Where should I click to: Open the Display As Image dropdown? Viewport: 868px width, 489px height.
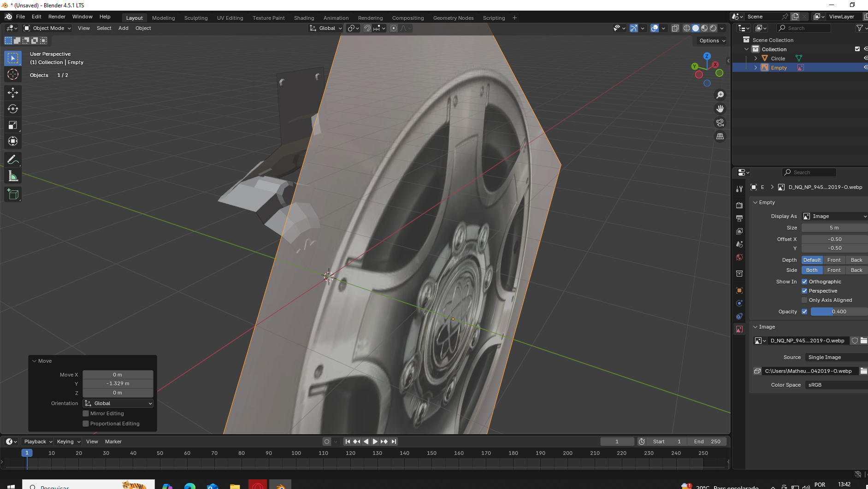click(834, 216)
